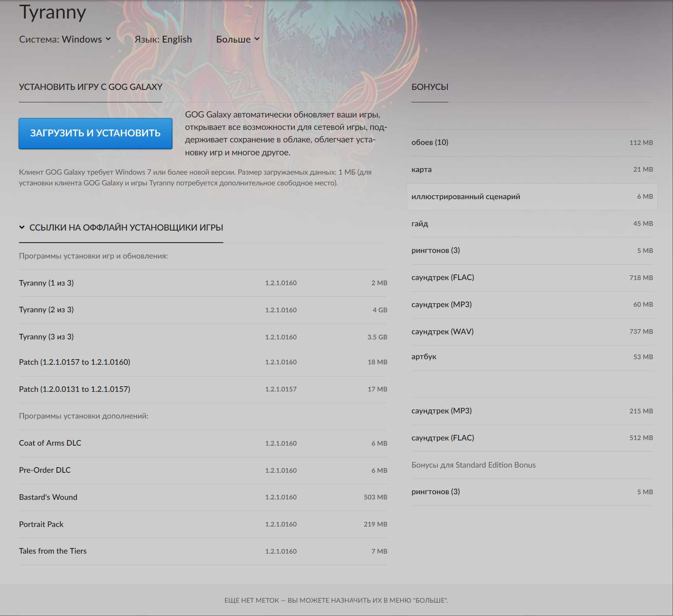Click the 3.5 GB size value

coord(377,337)
